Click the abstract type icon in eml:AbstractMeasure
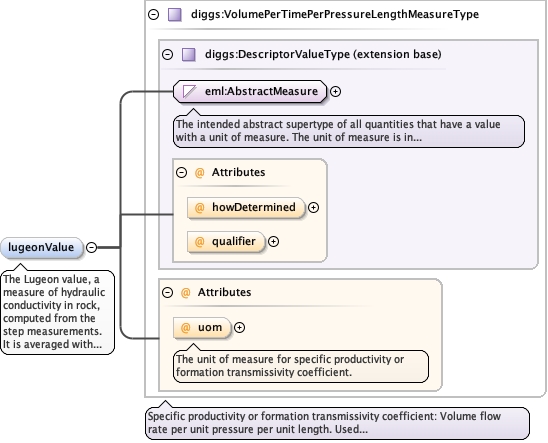548x443 pixels. [189, 92]
